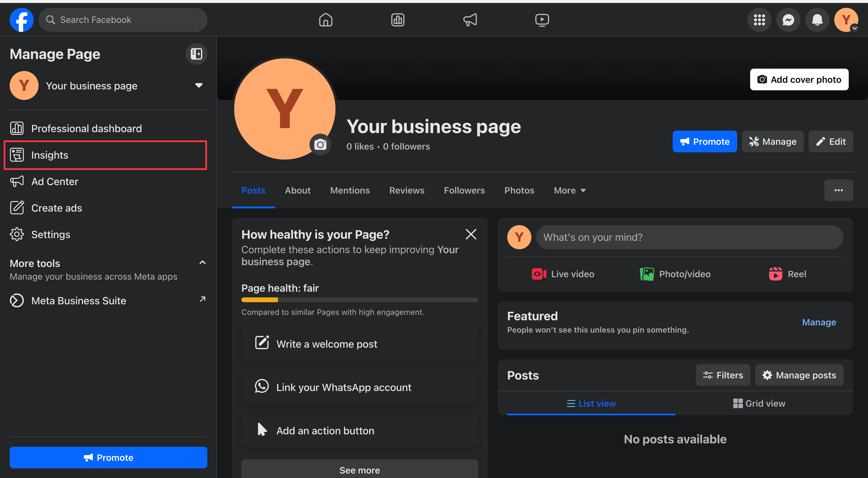Expand the More tab dropdown
Viewport: 868px width, 478px height.
[569, 191]
